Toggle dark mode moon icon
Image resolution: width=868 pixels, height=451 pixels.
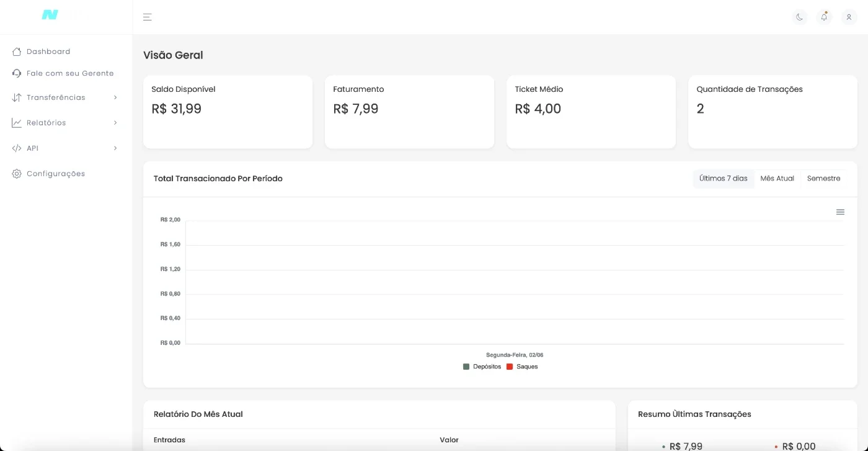[800, 17]
